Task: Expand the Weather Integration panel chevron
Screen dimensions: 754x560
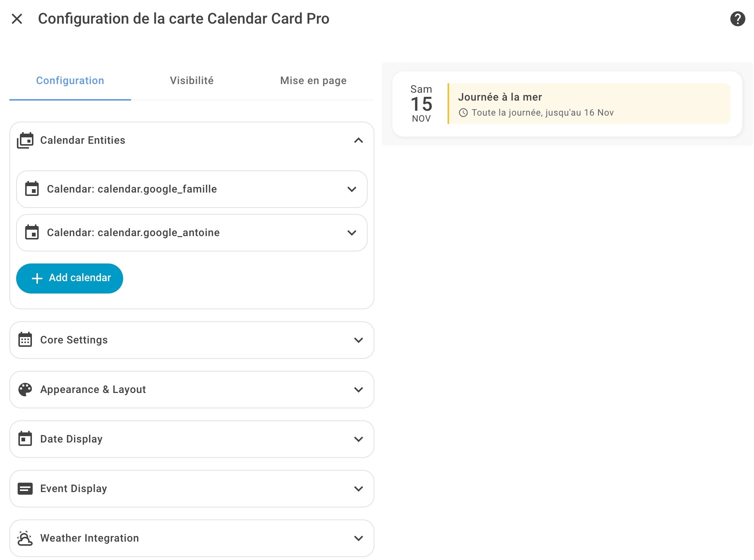Action: tap(358, 538)
